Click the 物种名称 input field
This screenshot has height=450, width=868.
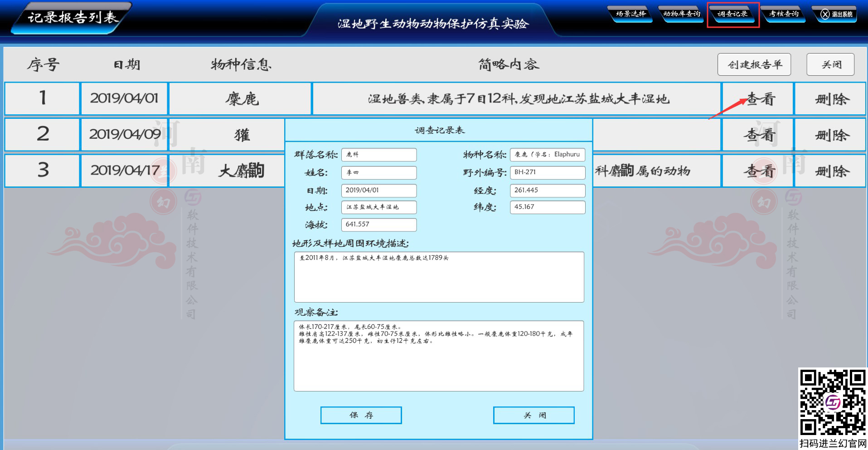[x=547, y=155]
